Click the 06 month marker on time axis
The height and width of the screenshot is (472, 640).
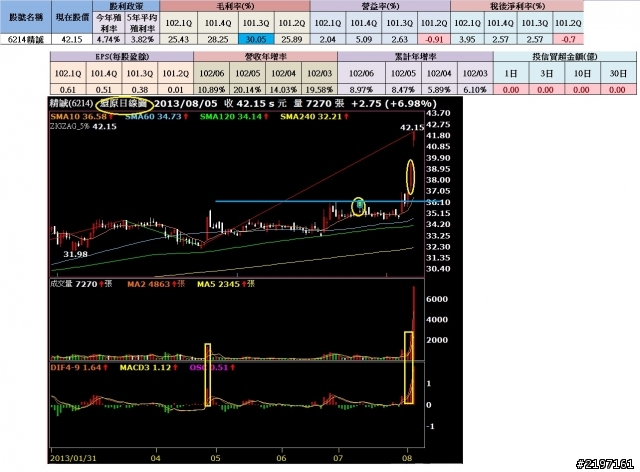282,458
